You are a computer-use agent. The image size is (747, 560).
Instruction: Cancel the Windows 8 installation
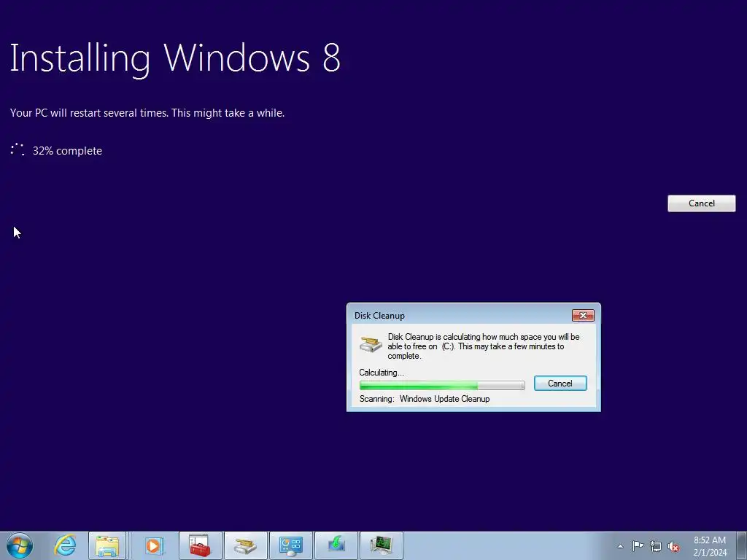click(x=701, y=203)
